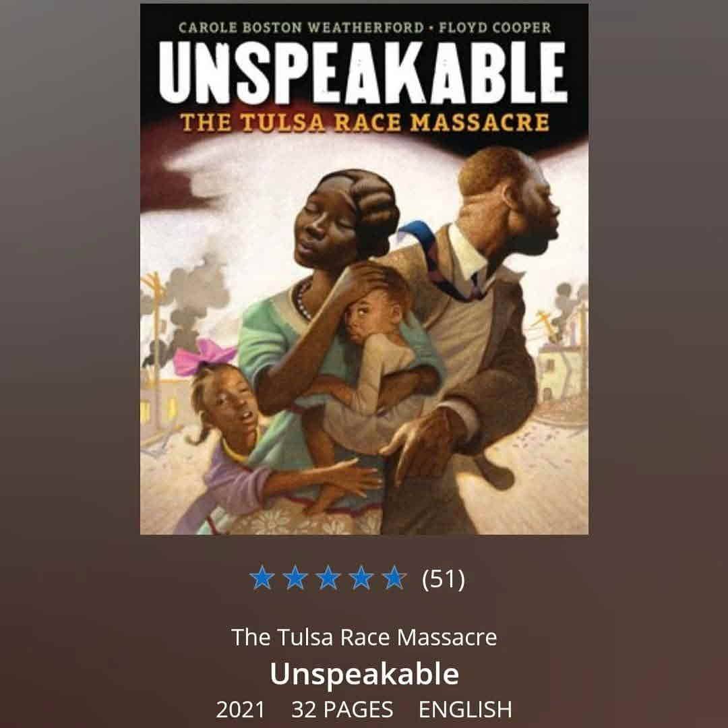Click the bold Unspeakable title below cover

(x=365, y=673)
